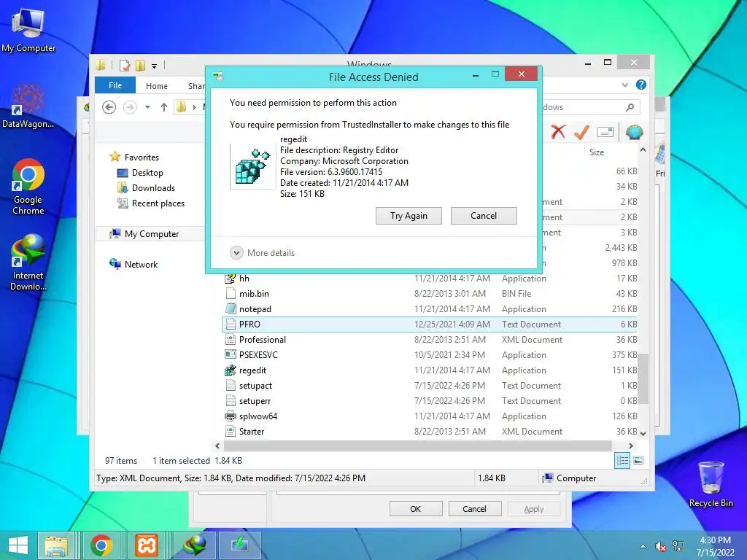
Task: Switch to details view layout
Action: click(x=622, y=461)
